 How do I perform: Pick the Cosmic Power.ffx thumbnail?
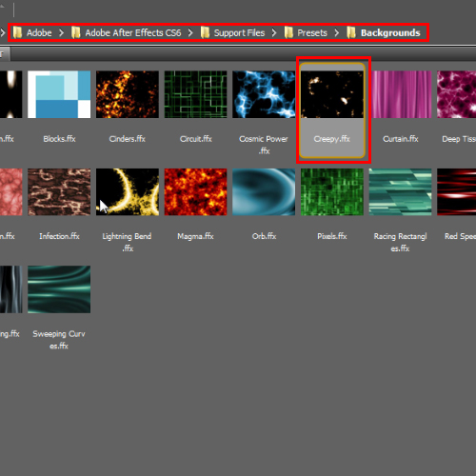[264, 94]
